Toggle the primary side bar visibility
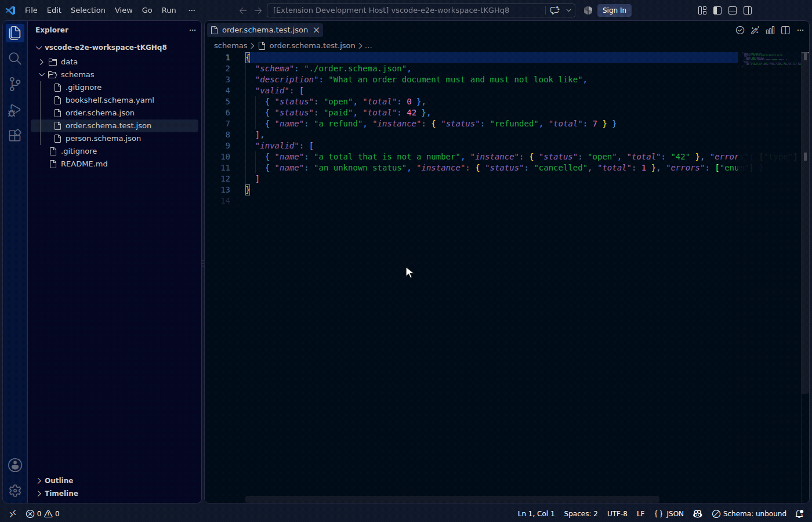The width and height of the screenshot is (812, 522). coord(717,10)
